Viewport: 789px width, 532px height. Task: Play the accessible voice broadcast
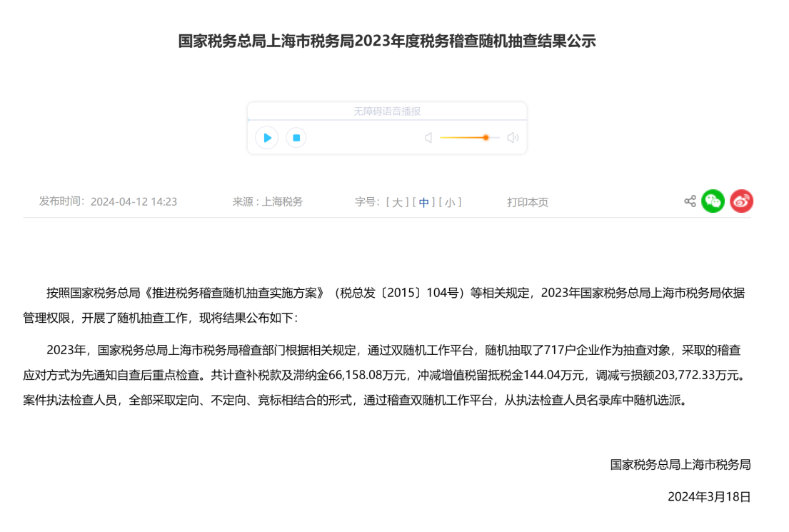pyautogui.click(x=267, y=137)
